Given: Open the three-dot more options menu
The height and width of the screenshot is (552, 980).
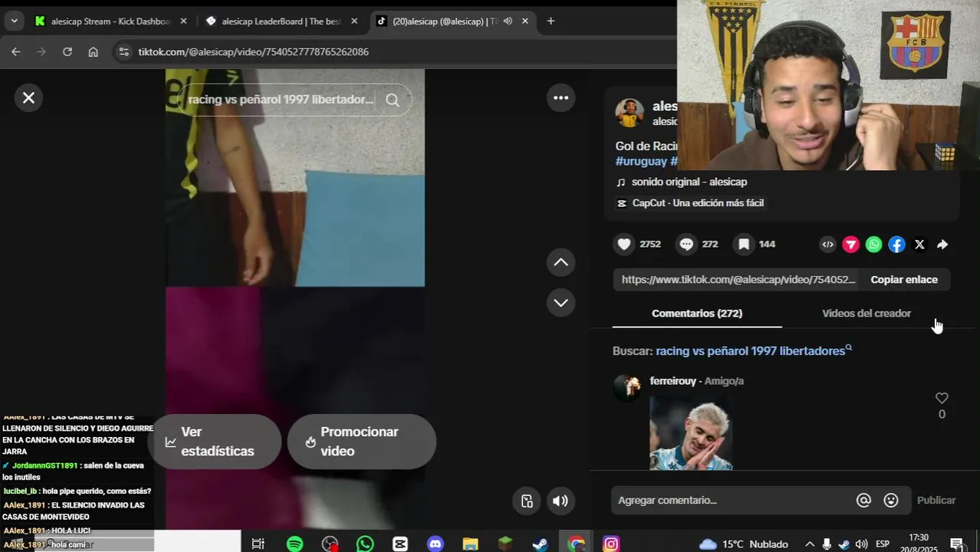Looking at the screenshot, I should click(561, 97).
